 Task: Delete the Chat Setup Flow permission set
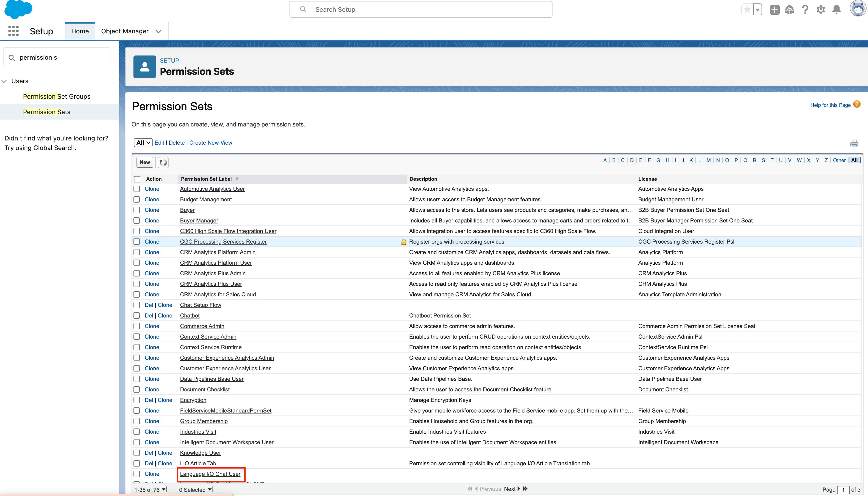(x=149, y=305)
